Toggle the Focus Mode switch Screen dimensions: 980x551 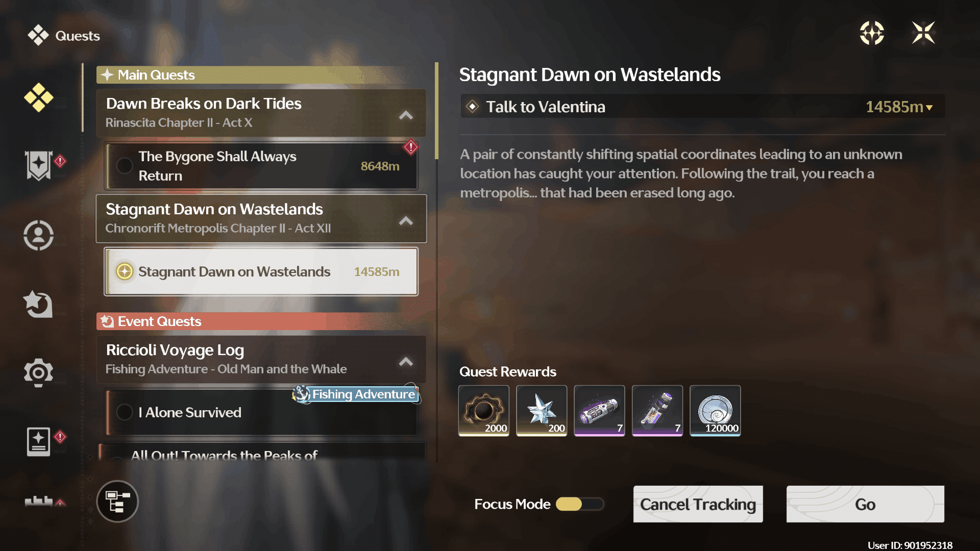click(580, 504)
